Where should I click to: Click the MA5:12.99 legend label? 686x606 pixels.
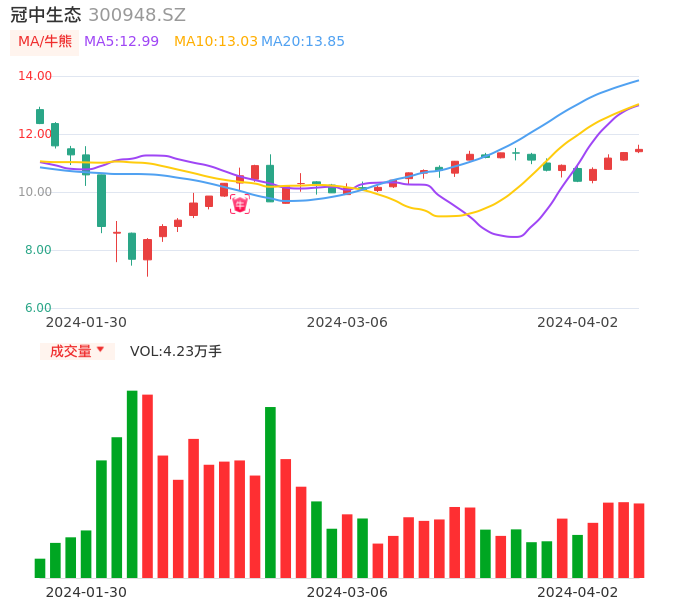pyautogui.click(x=121, y=41)
